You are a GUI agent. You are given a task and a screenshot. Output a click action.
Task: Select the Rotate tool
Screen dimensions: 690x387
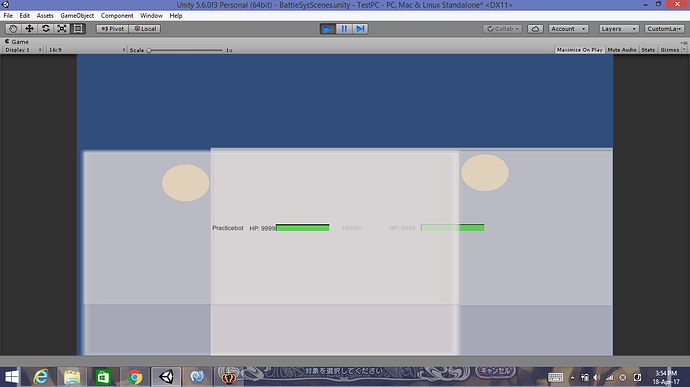click(x=45, y=29)
